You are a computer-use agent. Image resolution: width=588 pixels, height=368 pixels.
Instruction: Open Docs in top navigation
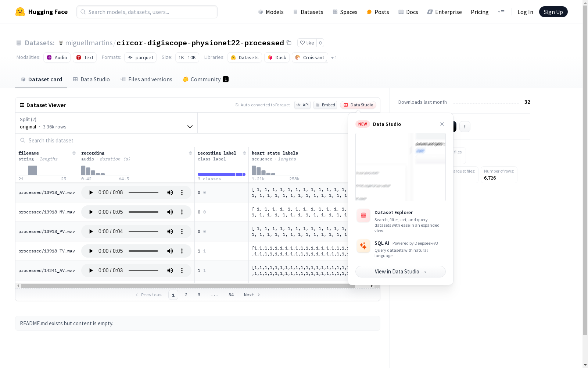point(408,12)
